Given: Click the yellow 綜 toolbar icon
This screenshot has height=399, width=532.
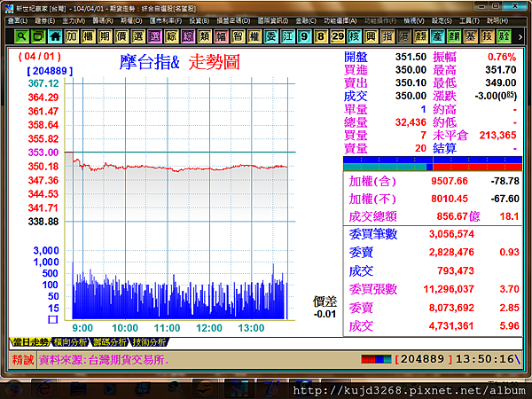Looking at the screenshot, I should [x=171, y=36].
